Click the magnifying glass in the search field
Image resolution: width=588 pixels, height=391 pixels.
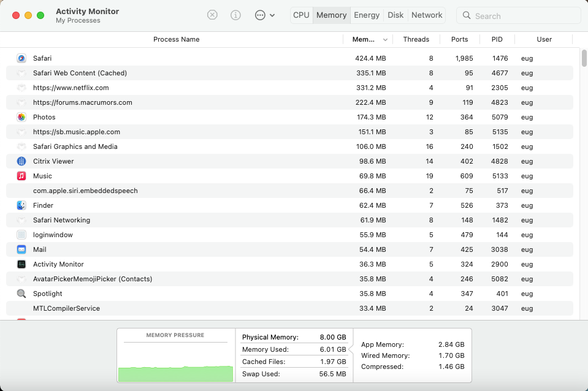coord(467,15)
